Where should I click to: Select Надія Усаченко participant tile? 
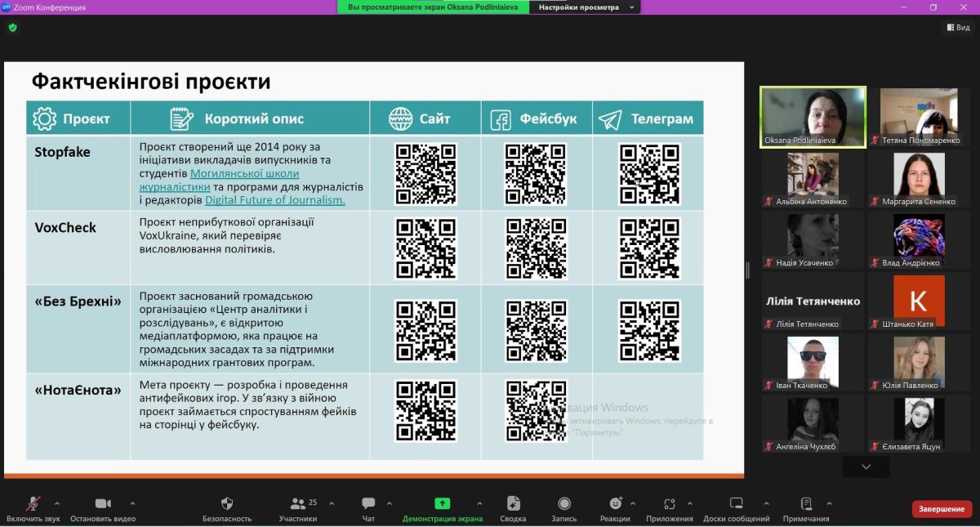pos(813,240)
